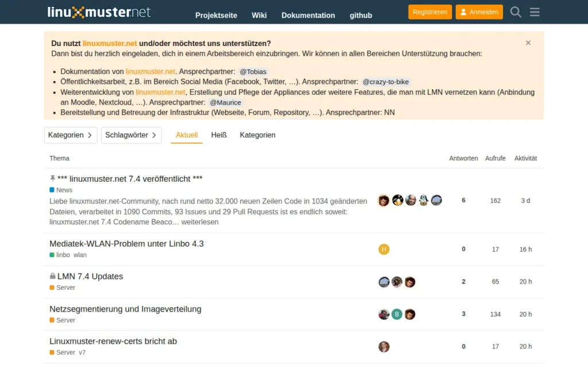
Task: Click third avatar in Netzsegmentierung row
Action: click(410, 314)
